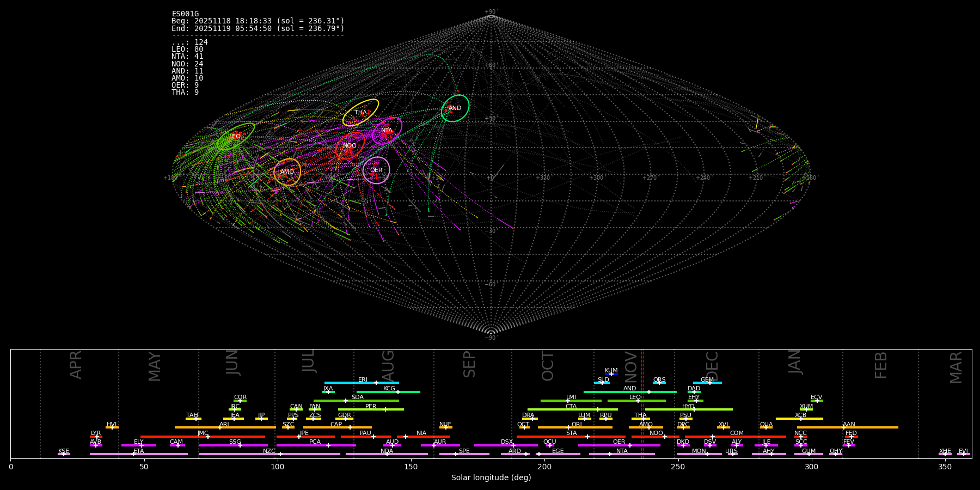Click the red dashed current solar longitude marker

click(642, 403)
